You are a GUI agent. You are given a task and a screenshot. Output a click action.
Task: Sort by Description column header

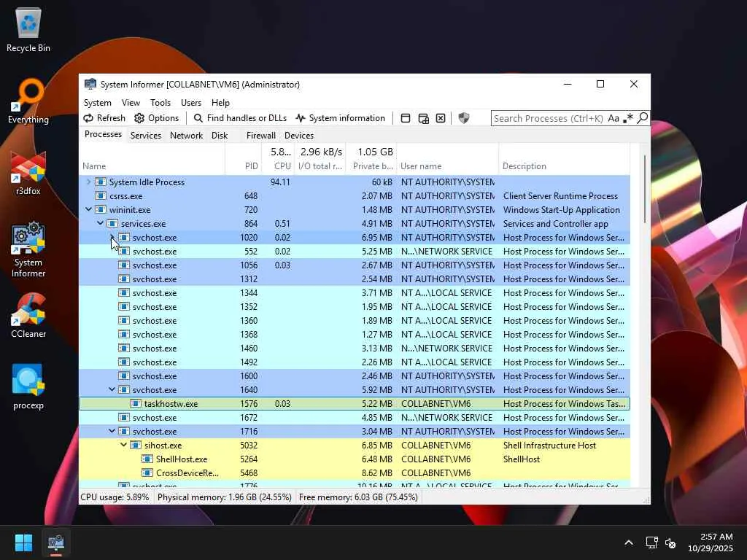pos(565,160)
